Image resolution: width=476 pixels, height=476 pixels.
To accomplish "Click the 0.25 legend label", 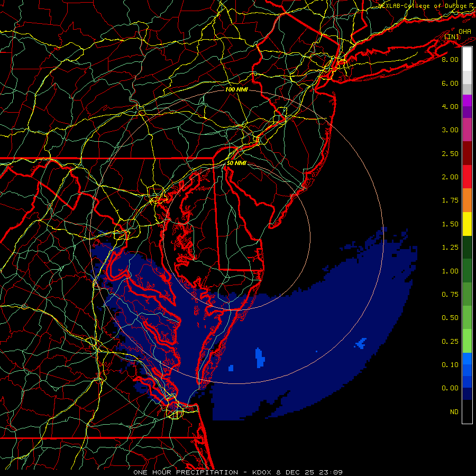I will pos(450,342).
